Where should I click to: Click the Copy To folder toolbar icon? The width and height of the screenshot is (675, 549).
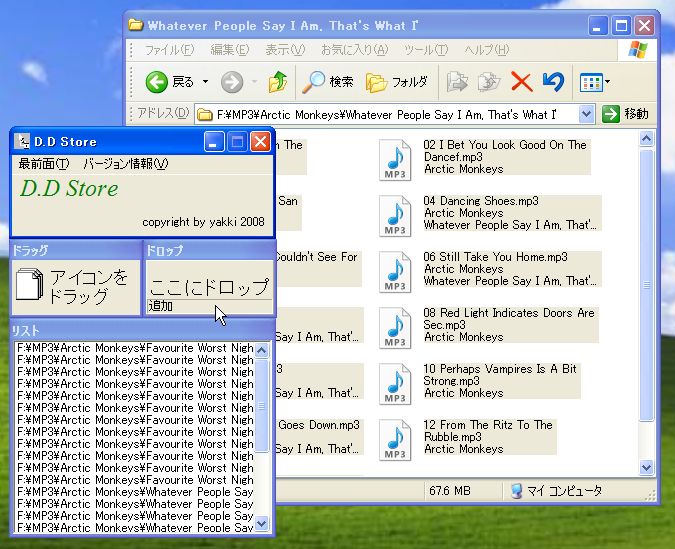[x=489, y=82]
